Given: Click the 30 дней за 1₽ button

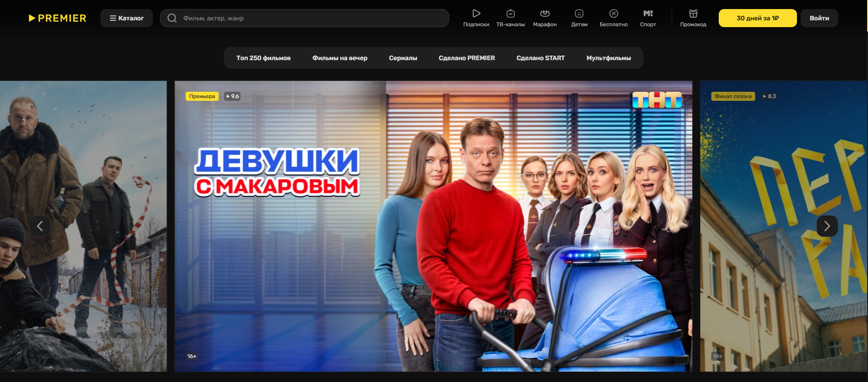Looking at the screenshot, I should click(x=758, y=18).
